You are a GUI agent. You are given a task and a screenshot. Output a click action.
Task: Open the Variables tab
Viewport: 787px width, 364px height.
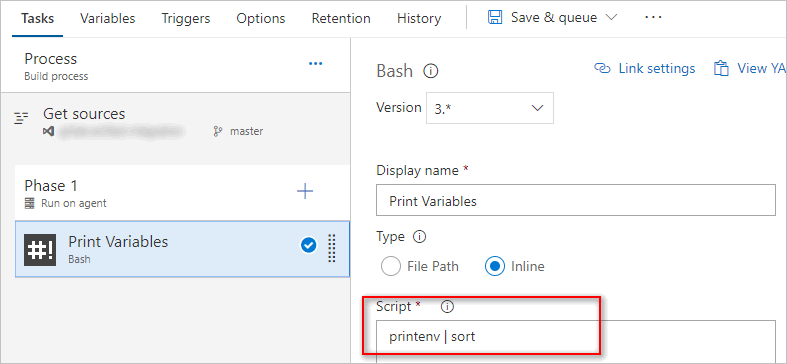[x=107, y=19]
